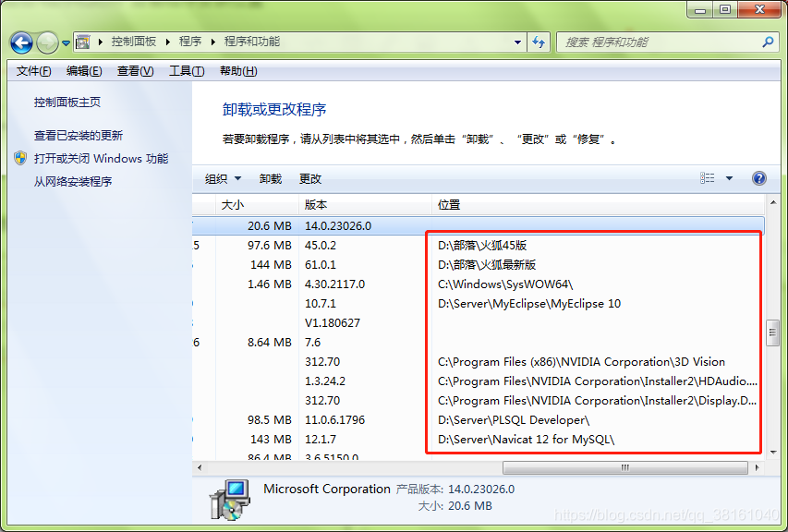788x532 pixels.
Task: Click the vertical scrollbar down arrow
Action: (x=773, y=453)
